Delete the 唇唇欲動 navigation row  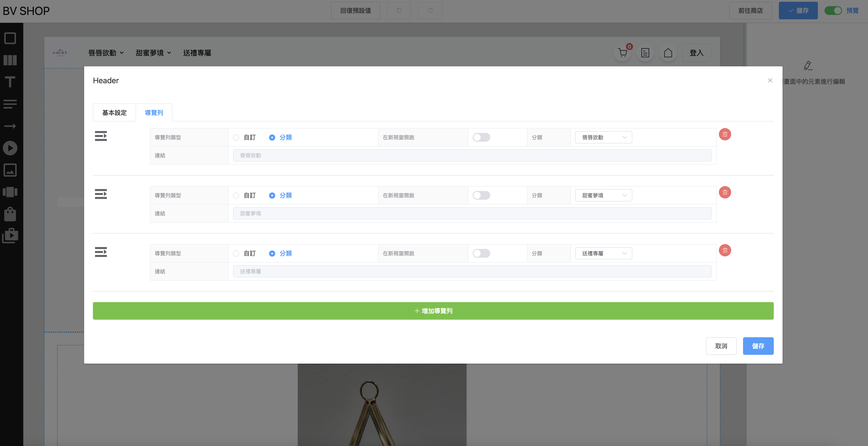(725, 134)
